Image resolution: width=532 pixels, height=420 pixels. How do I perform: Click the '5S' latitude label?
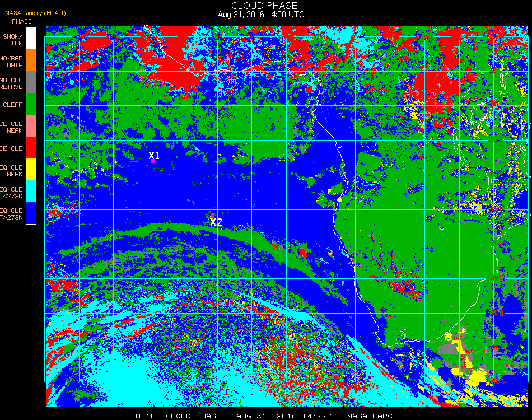click(x=498, y=139)
